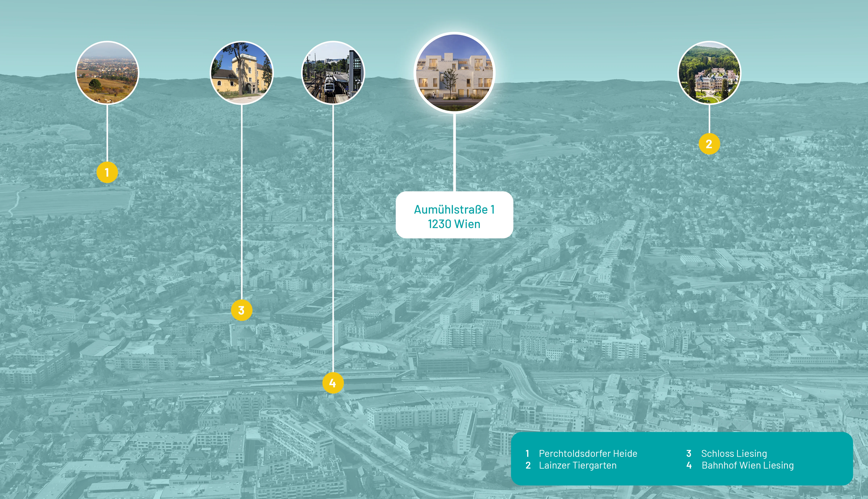This screenshot has height=499, width=868.
Task: Open the train station photo circle
Action: click(333, 73)
